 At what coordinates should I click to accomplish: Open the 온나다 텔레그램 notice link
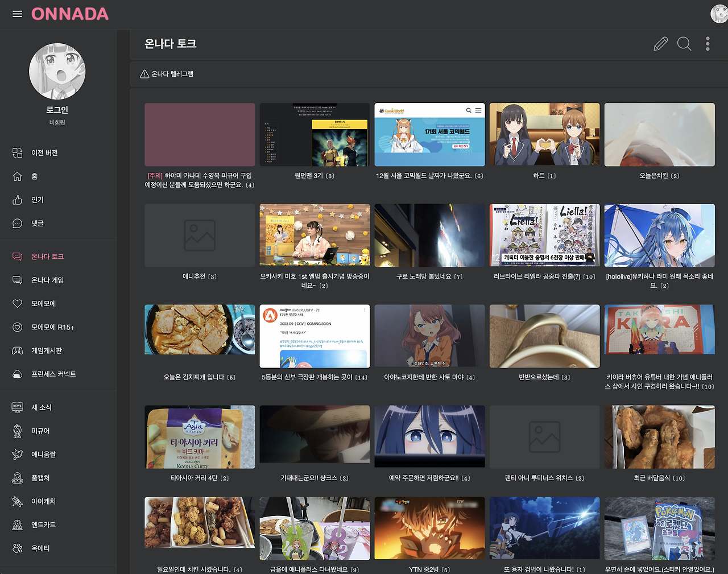(x=172, y=74)
